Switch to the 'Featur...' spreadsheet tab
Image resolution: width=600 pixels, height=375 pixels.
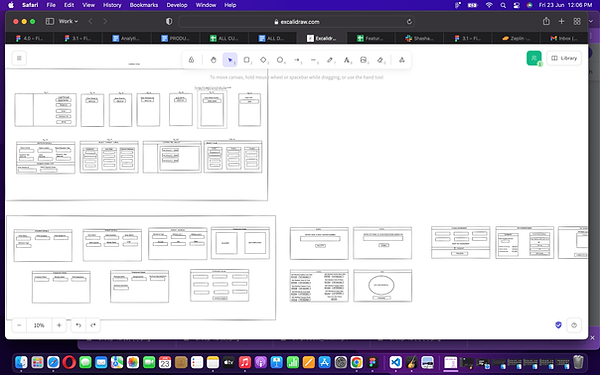370,38
